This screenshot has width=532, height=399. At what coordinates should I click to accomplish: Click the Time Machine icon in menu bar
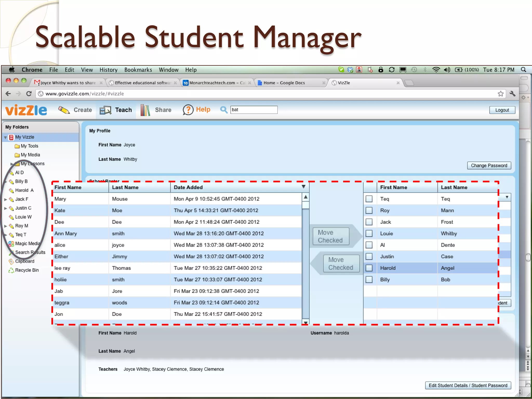click(x=414, y=70)
